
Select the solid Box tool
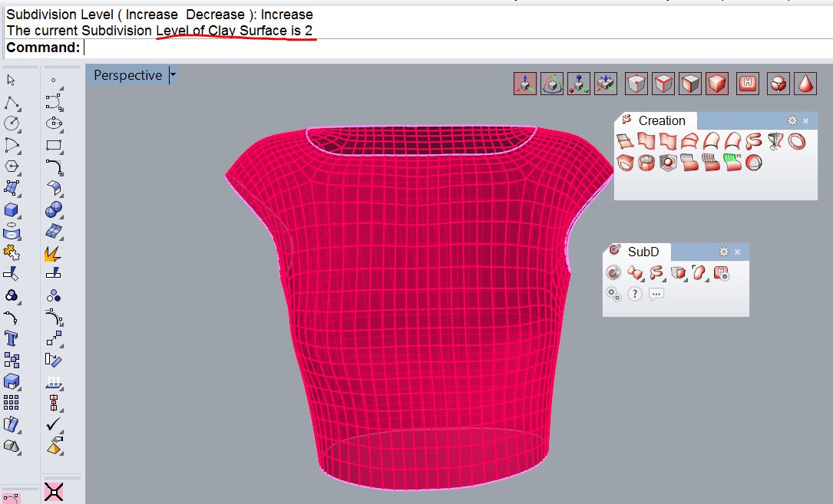[12, 210]
